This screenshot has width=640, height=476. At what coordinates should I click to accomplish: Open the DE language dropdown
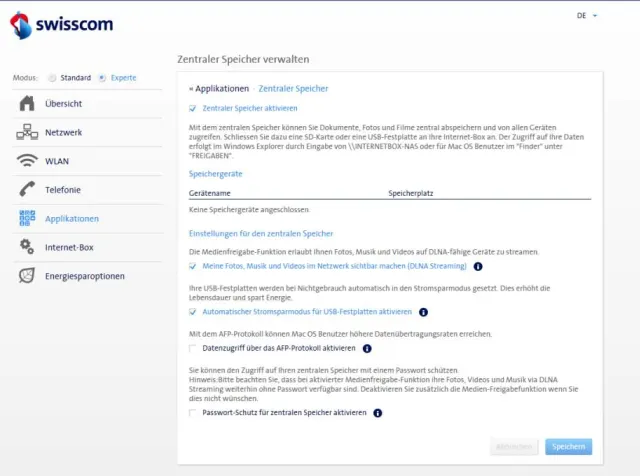click(x=587, y=16)
